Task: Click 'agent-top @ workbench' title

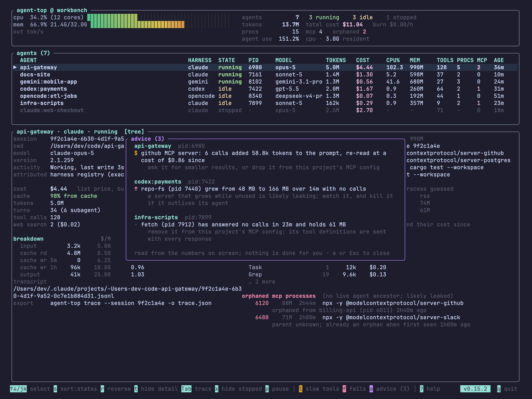Action: (52, 10)
